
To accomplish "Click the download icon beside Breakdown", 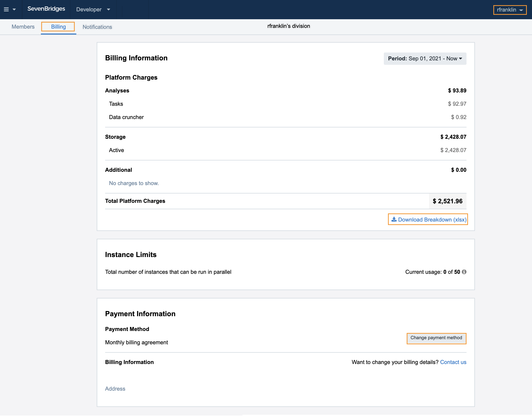I will click(x=394, y=219).
